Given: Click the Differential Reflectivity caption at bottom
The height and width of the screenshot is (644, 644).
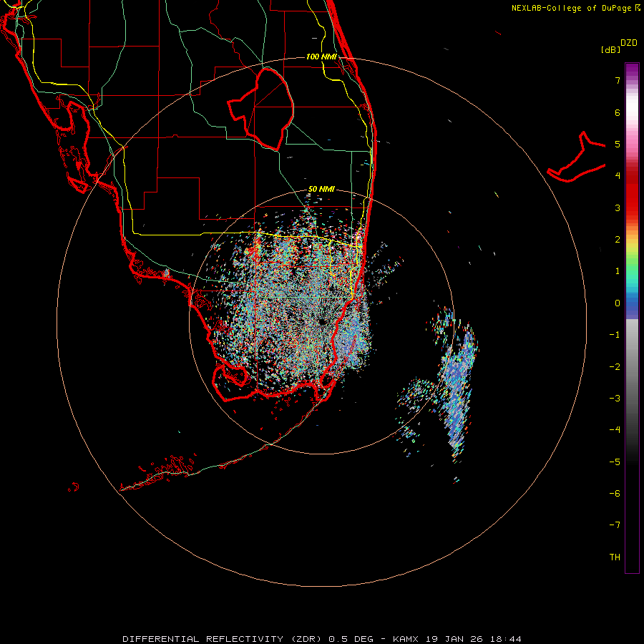Looking at the screenshot, I should click(x=321, y=639).
